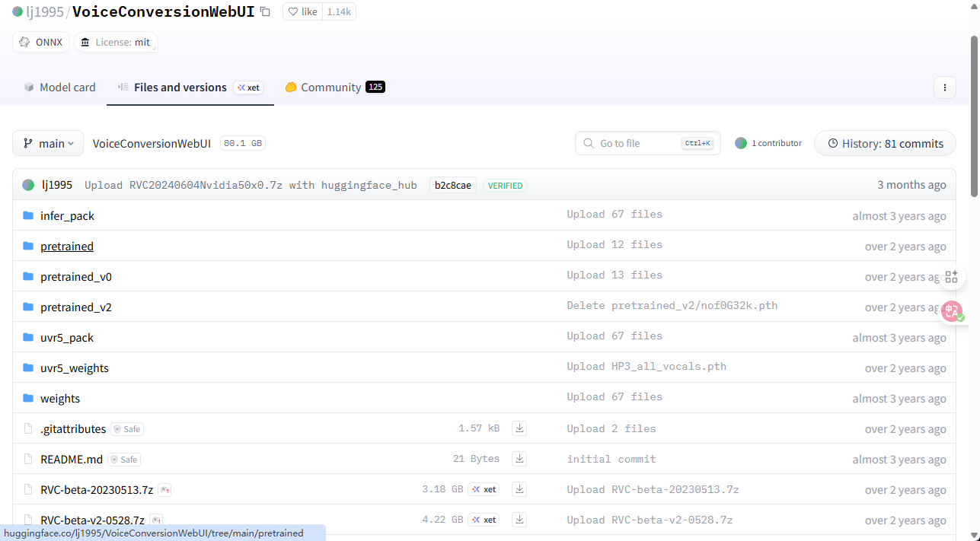Download the .gitattributes file
The height and width of the screenshot is (541, 980).
click(519, 428)
